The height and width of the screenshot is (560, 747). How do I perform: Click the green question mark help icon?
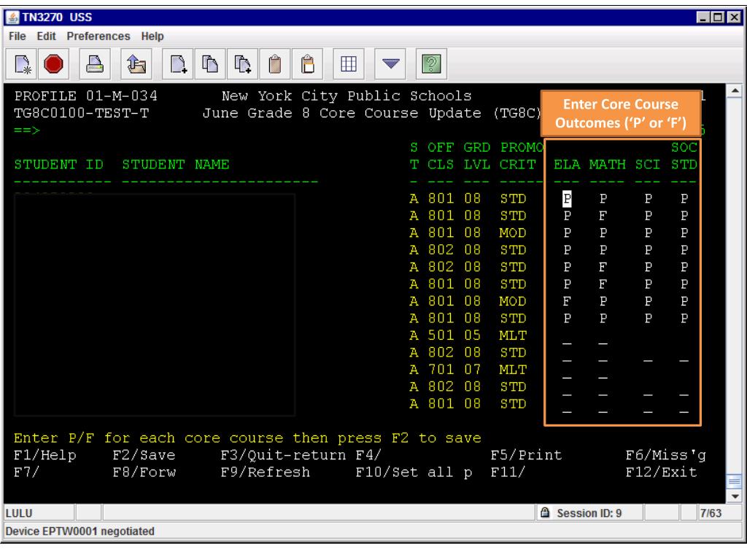[432, 64]
